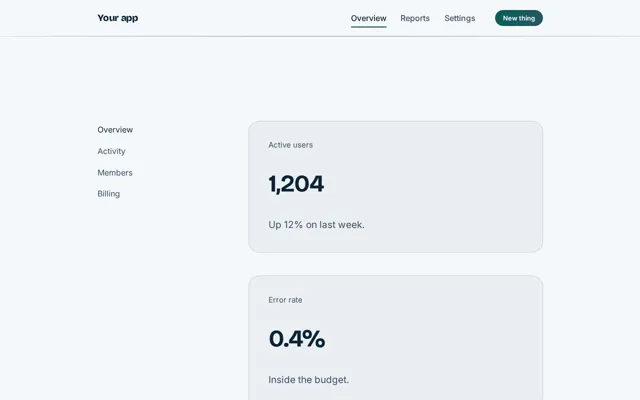Click the 0.4% value
Image resolution: width=640 pixels, height=400 pixels.
pos(297,339)
